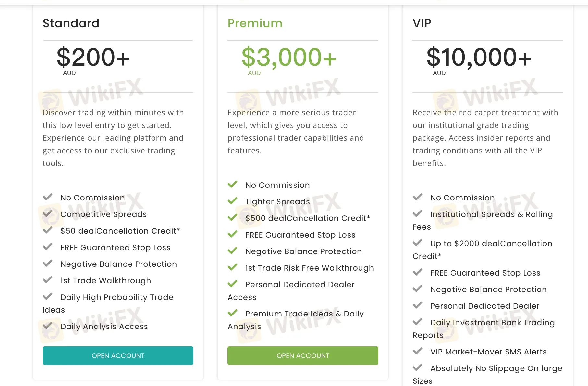Click the $200+ Standard price
Viewport: 588px width, 386px height.
93,57
